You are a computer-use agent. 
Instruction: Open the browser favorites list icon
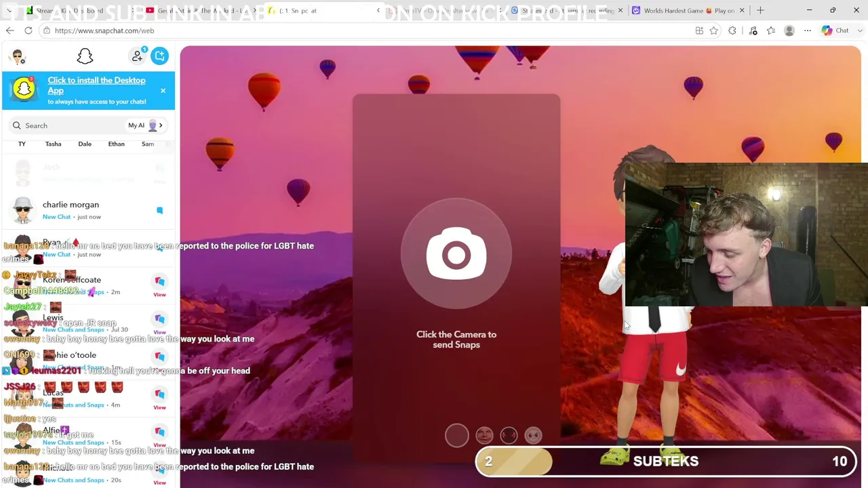coord(771,30)
